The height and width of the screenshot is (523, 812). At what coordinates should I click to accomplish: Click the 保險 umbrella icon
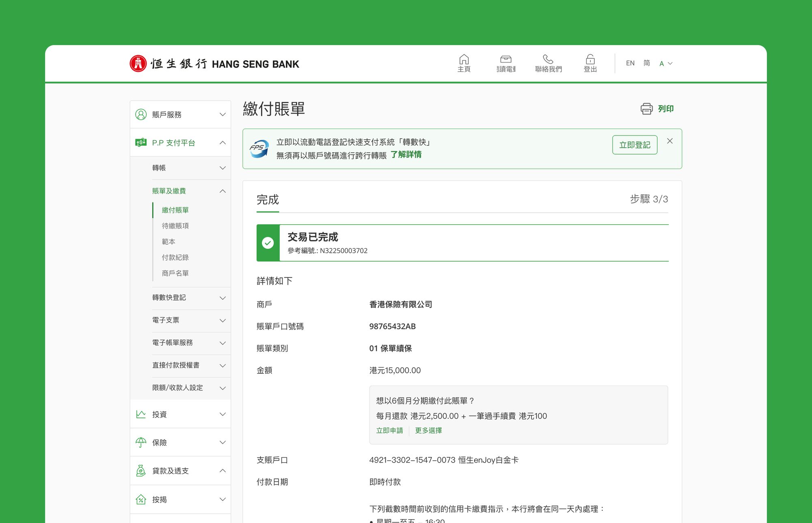tap(141, 442)
